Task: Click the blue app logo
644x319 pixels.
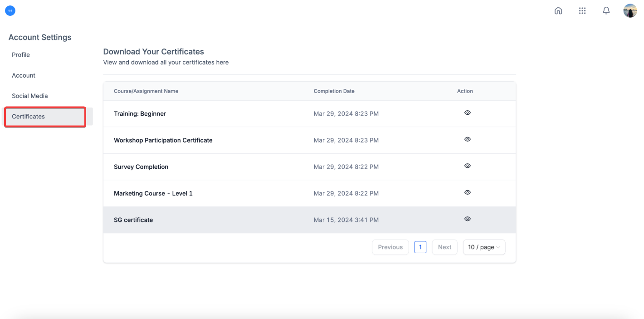Action: pos(10,10)
